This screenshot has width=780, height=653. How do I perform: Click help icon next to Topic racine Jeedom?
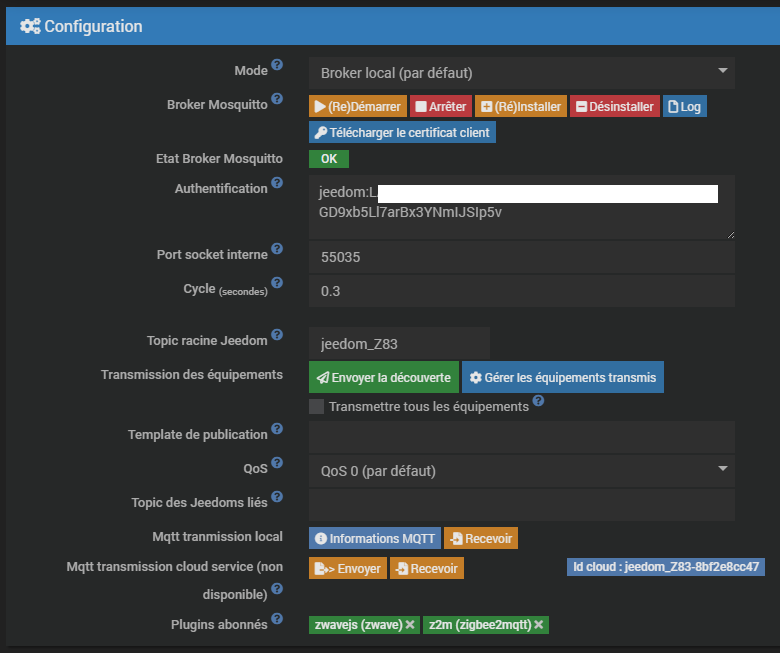pyautogui.click(x=277, y=335)
